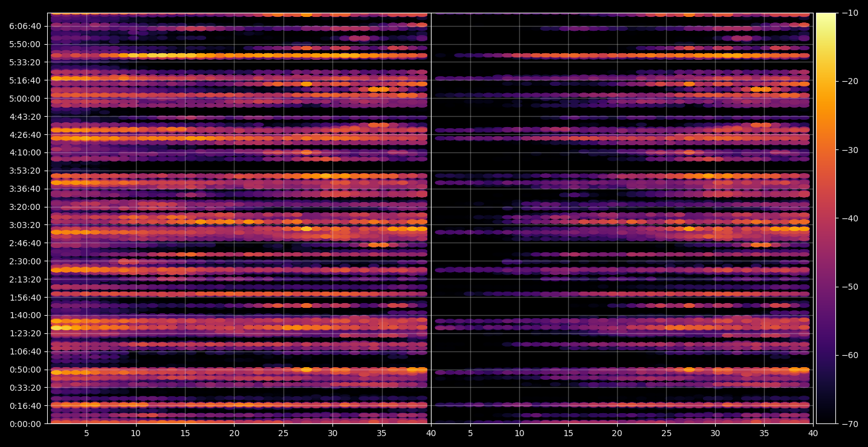Click the 3:03:20 time axis label
Screen dimensions: 868x447
pos(25,225)
